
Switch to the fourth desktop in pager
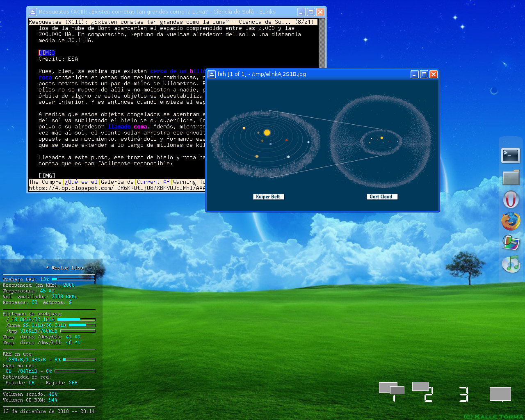click(x=500, y=394)
